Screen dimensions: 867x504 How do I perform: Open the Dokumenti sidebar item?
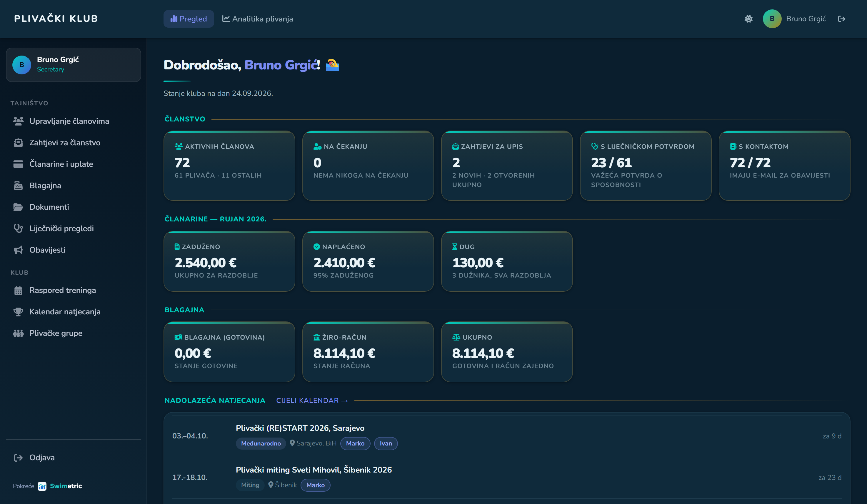(73, 207)
